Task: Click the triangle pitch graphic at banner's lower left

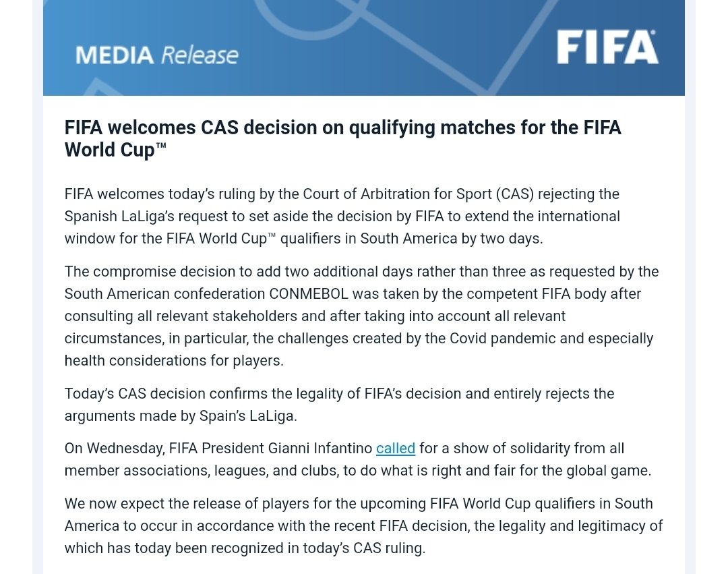Action: (x=96, y=87)
